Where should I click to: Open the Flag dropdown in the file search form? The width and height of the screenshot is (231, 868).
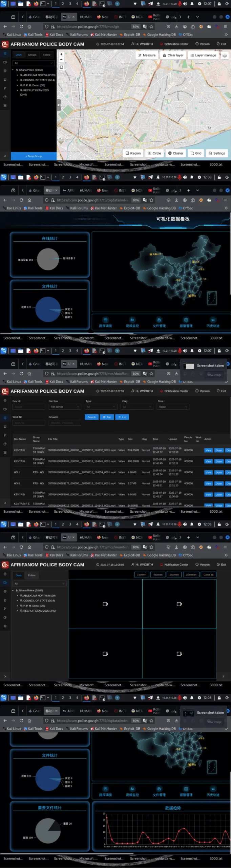pyautogui.click(x=137, y=407)
